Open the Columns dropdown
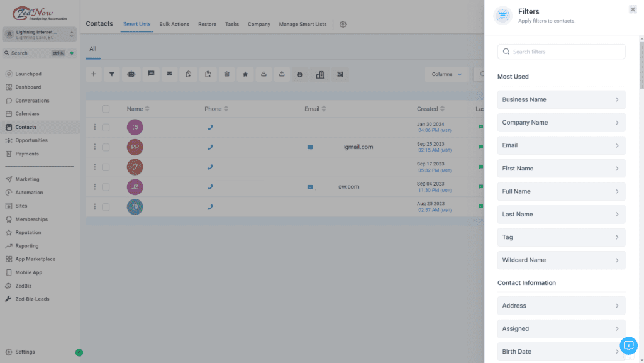 (446, 74)
